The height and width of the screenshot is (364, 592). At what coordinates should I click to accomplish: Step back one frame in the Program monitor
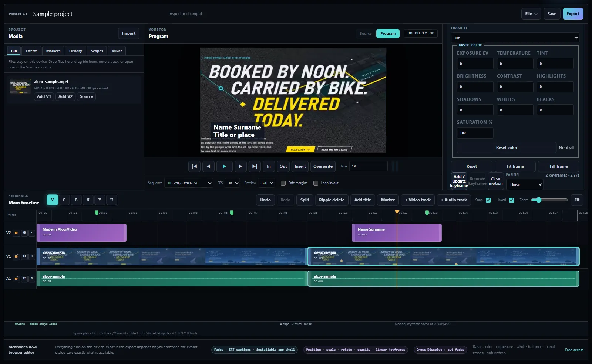point(209,166)
